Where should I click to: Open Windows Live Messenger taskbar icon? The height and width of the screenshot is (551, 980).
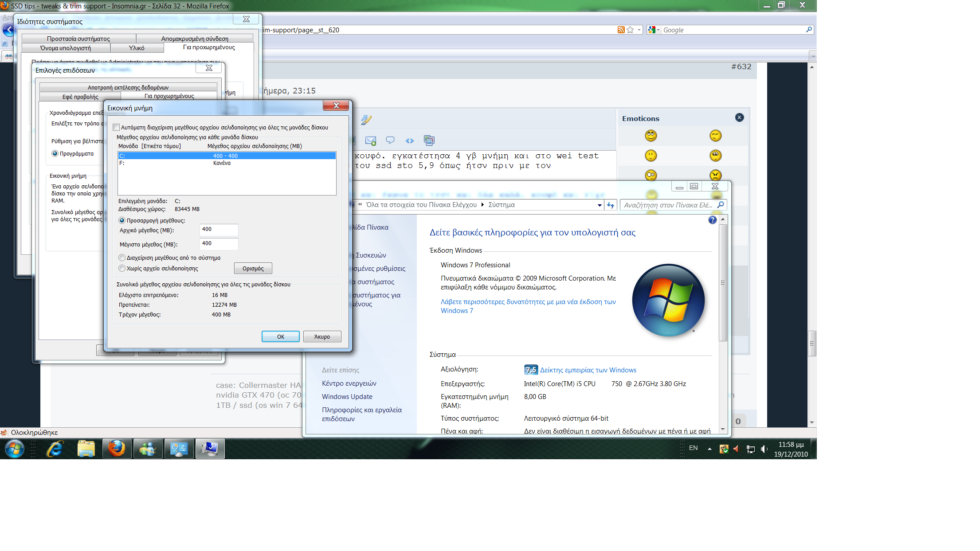(x=148, y=449)
